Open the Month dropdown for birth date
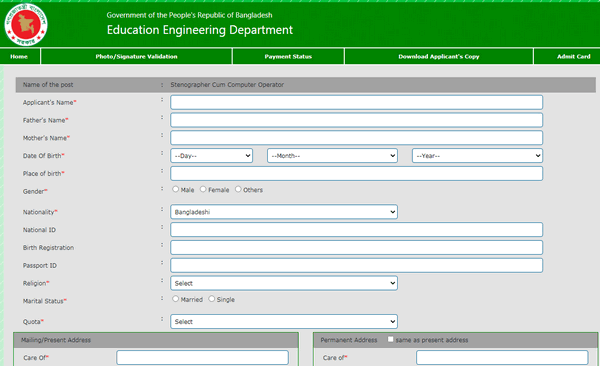This screenshot has height=366, width=600. [x=332, y=155]
